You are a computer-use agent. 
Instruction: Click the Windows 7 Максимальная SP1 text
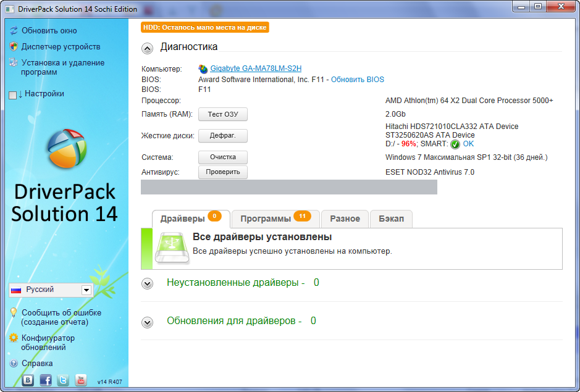[466, 157]
